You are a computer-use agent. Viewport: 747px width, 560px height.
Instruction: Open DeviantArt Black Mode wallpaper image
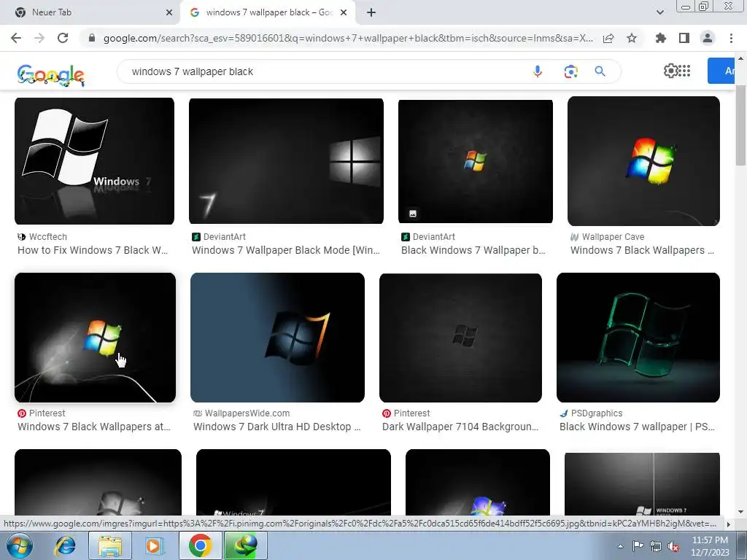(286, 161)
